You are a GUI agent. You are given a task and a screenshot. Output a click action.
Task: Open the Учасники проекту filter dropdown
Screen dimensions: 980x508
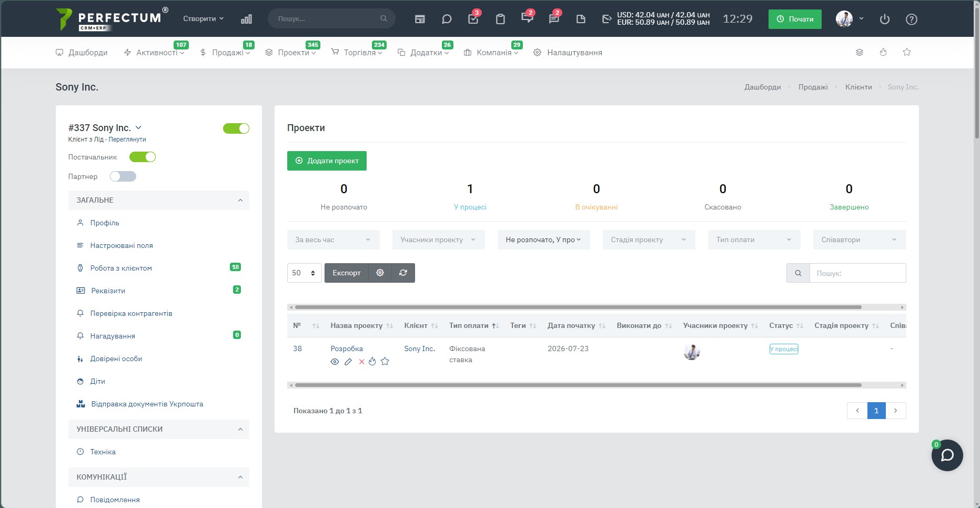pos(439,240)
